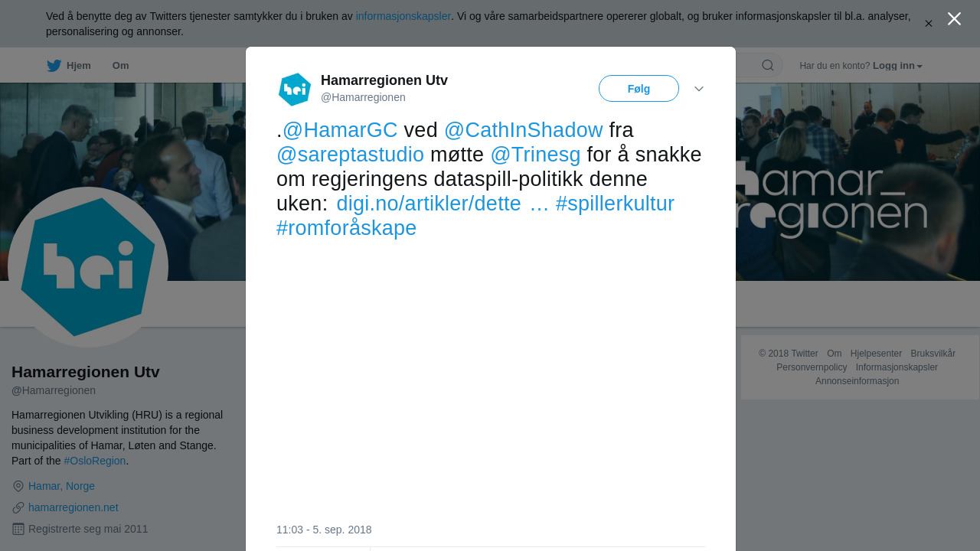Open the @CathInShadow mention
Viewport: 980px width, 551px height.
[524, 130]
